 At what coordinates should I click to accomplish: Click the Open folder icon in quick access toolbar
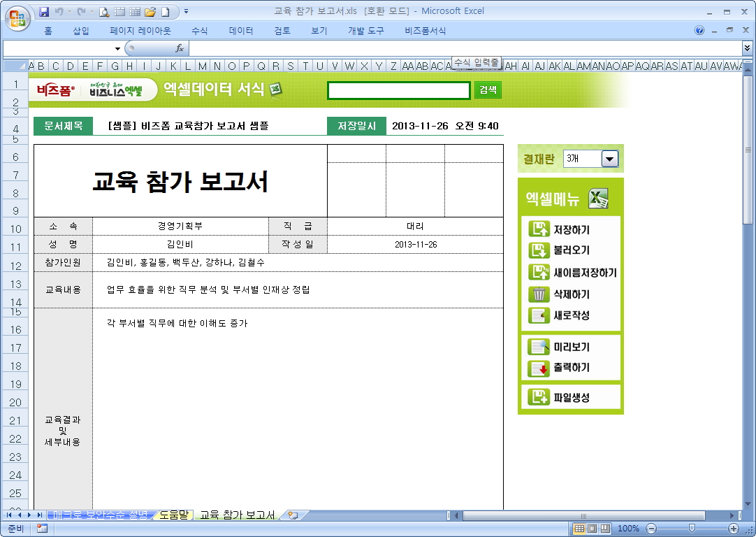[x=150, y=12]
